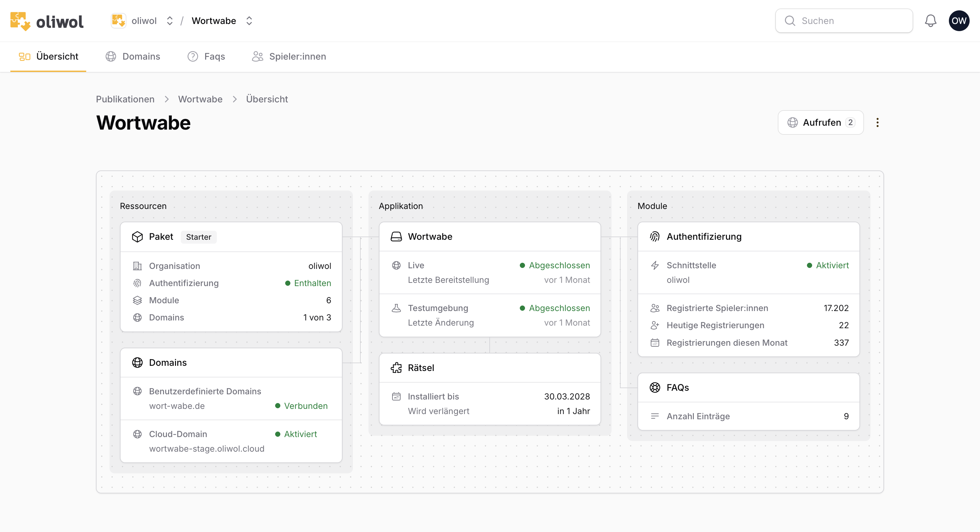Open the Wortwabe project switcher
980x532 pixels.
point(249,20)
